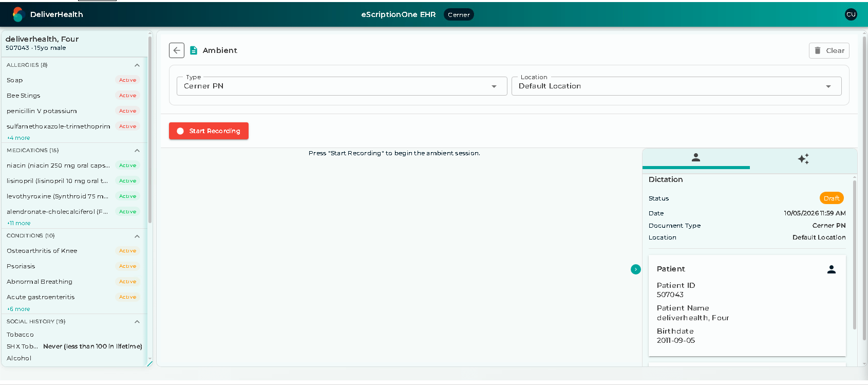Click the Tobacco social history entry
The height and width of the screenshot is (385, 868).
[x=20, y=335]
